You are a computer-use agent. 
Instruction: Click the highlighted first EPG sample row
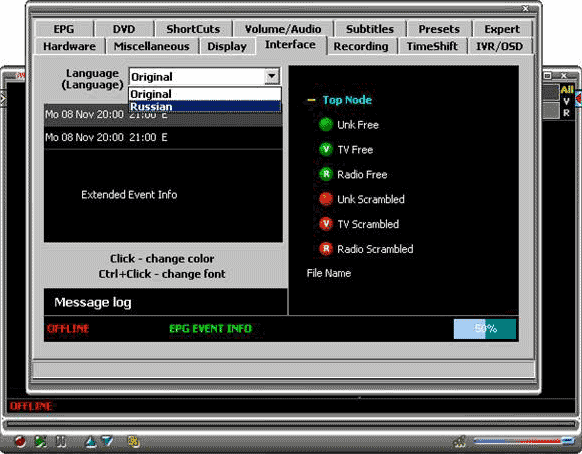tap(163, 115)
